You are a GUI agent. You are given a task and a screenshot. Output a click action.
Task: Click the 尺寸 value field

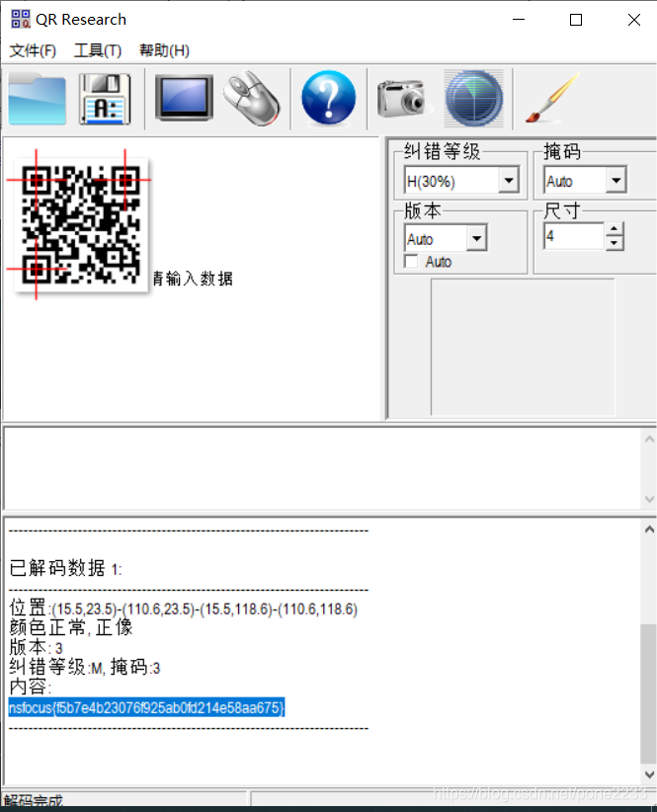574,236
